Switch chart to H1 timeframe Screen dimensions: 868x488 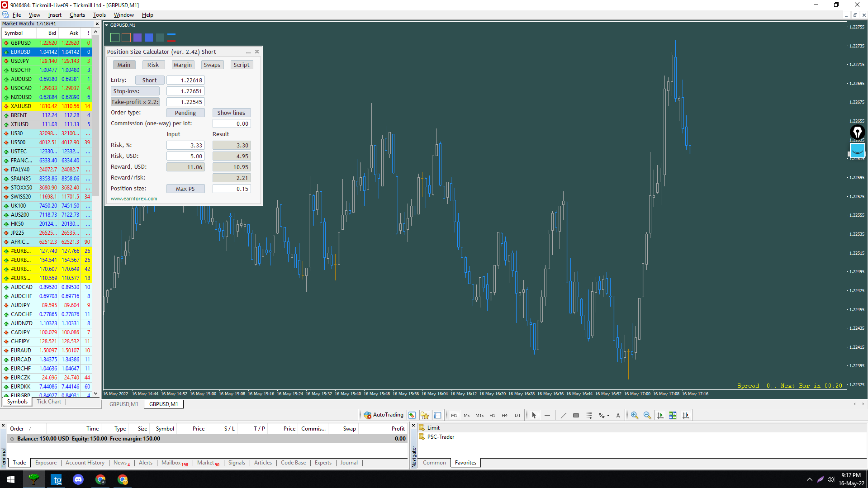point(492,415)
